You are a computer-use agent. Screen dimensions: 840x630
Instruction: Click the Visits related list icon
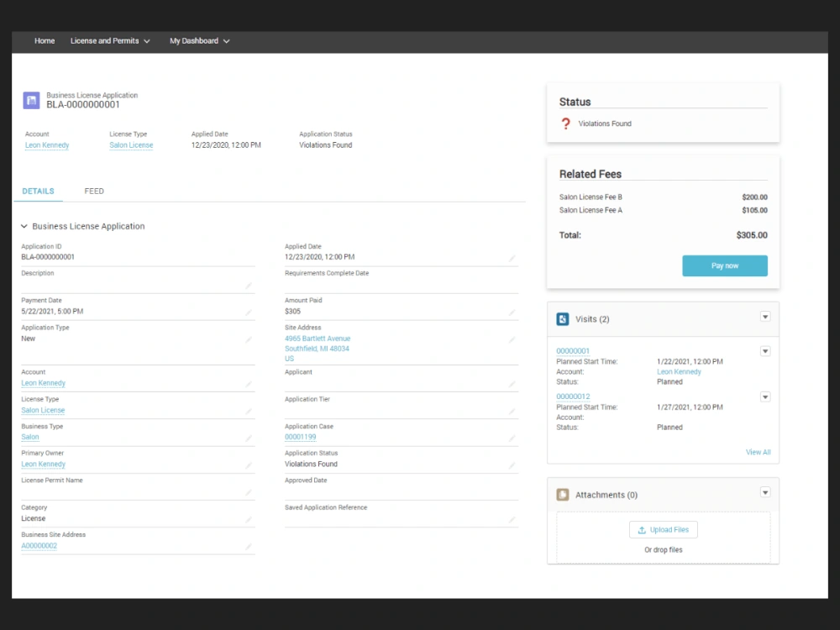pyautogui.click(x=563, y=319)
